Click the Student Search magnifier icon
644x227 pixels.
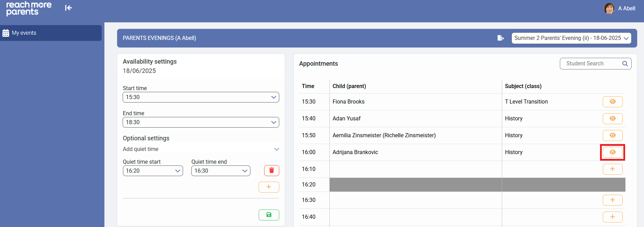coord(625,64)
